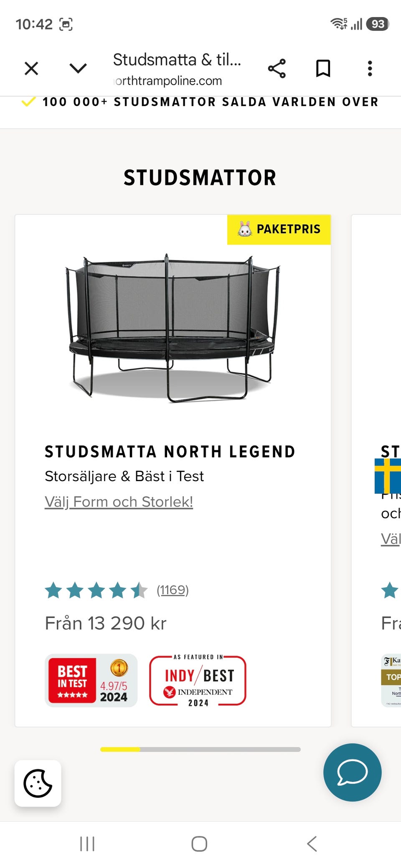Open the chat support bubble
This screenshot has width=401, height=868.
(x=352, y=772)
